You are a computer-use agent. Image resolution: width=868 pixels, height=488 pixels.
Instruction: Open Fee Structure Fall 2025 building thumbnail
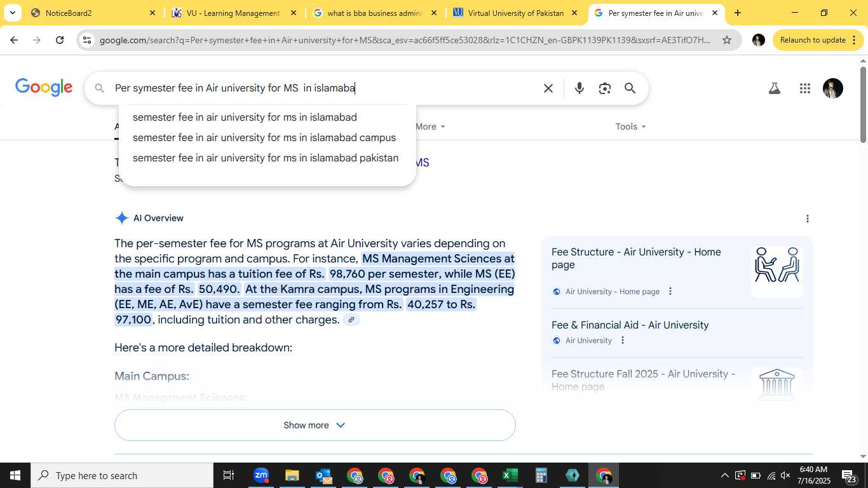pos(777,384)
